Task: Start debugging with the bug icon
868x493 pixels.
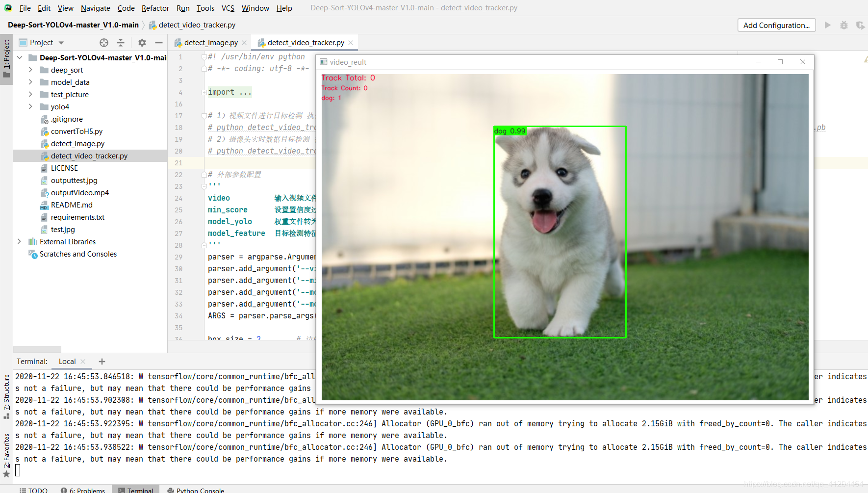Action: tap(844, 25)
